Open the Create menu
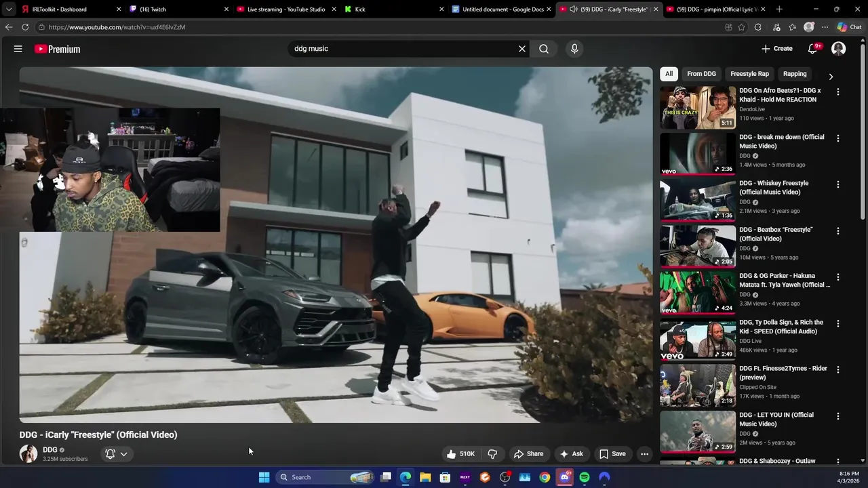Viewport: 868px width, 488px height. click(x=776, y=49)
